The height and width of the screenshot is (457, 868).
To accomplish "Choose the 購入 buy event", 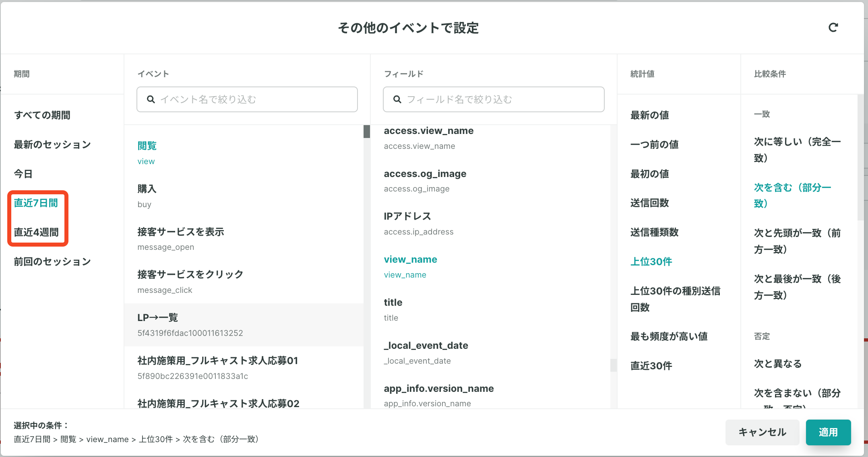I will coord(244,196).
